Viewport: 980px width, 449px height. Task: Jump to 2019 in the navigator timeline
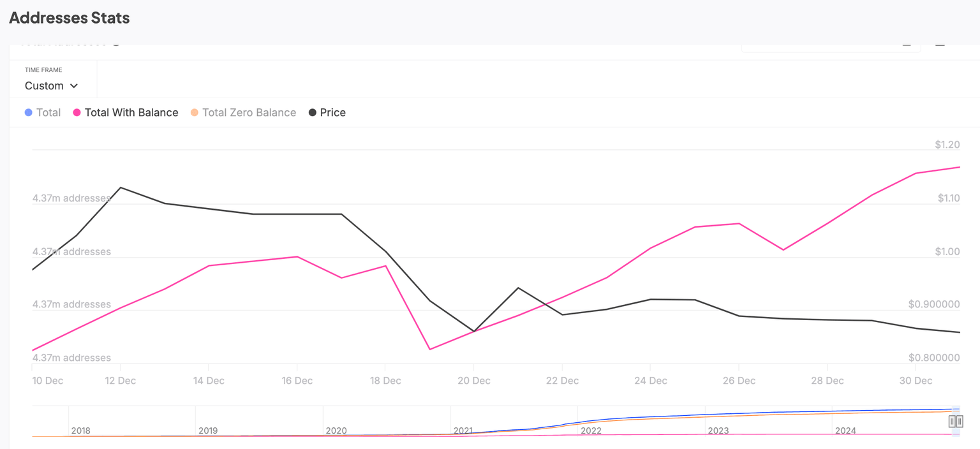(x=208, y=431)
